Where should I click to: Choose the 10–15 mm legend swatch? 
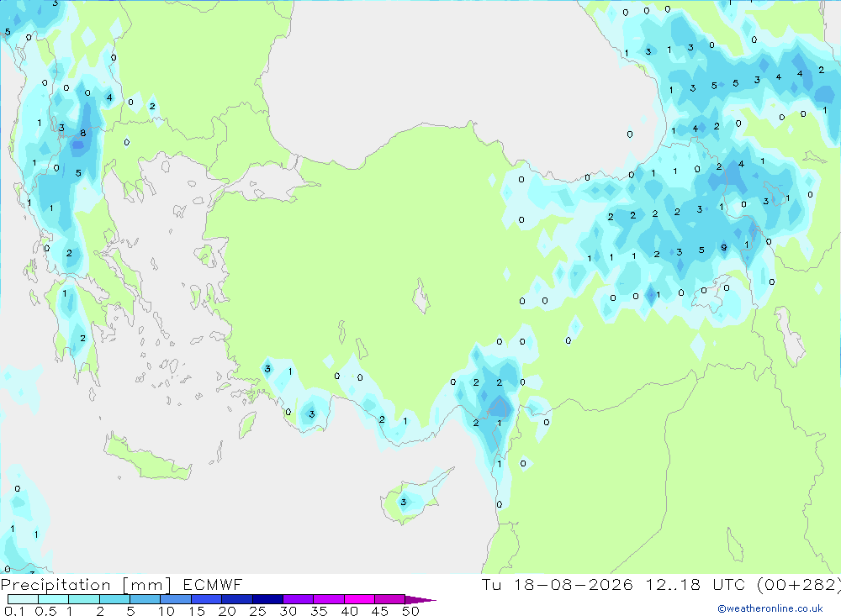click(x=176, y=599)
